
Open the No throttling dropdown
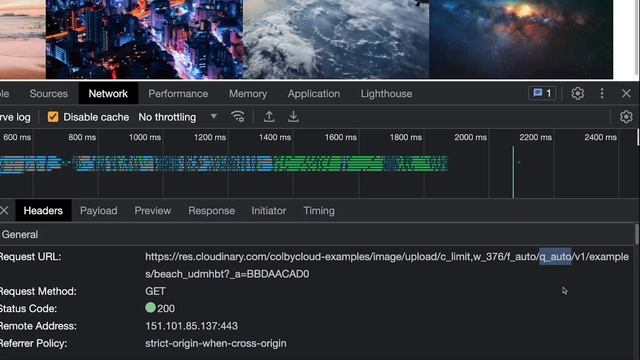178,117
